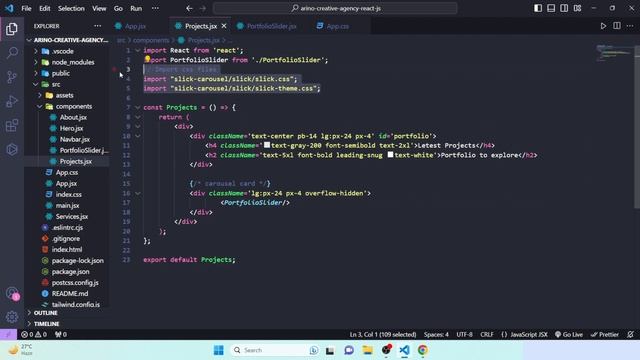Change indentation via Spaces: 4
Screen dimensions: 640x360
[436, 334]
